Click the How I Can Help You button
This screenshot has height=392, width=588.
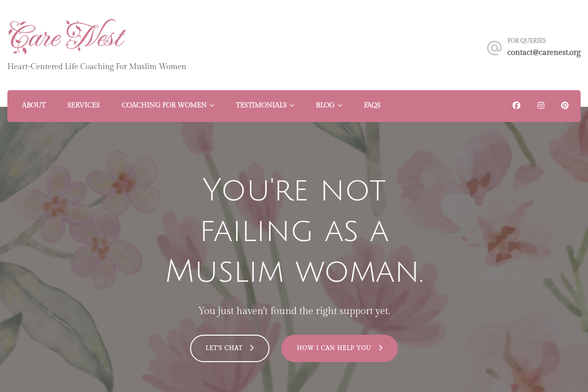click(340, 348)
